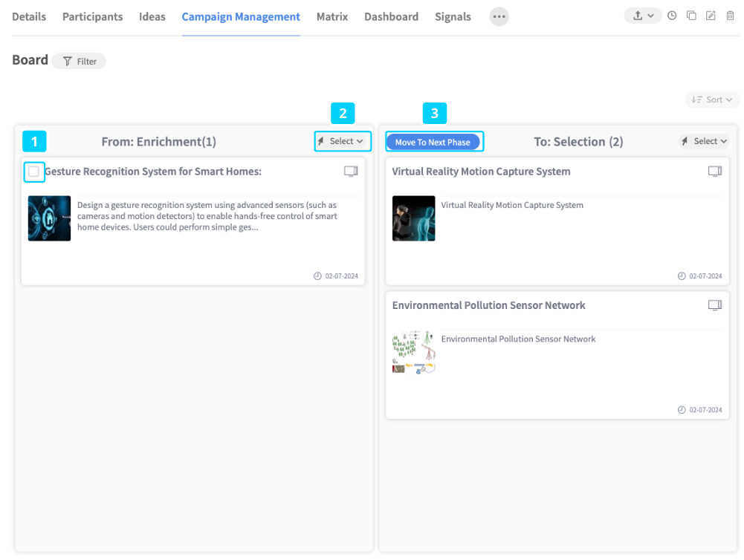Switch to the Ideas tab

(152, 16)
